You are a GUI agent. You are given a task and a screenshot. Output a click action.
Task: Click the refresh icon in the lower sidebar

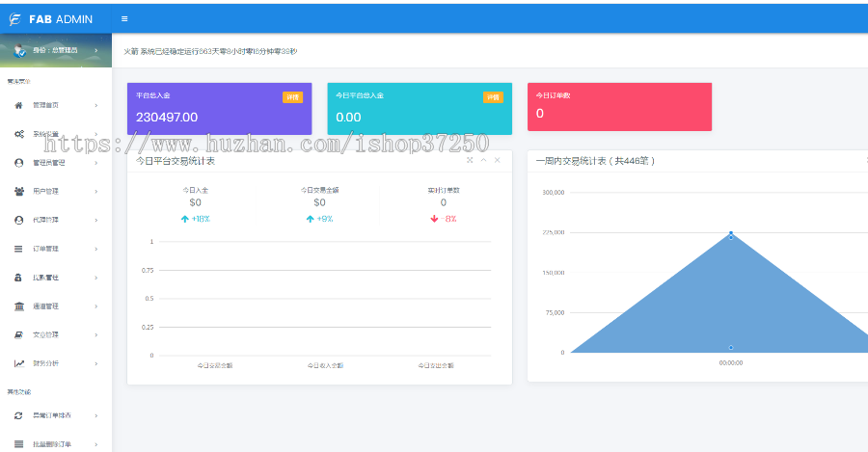(19, 415)
